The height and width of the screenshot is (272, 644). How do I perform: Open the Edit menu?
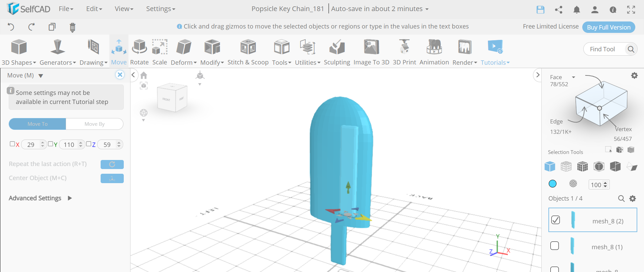click(94, 9)
